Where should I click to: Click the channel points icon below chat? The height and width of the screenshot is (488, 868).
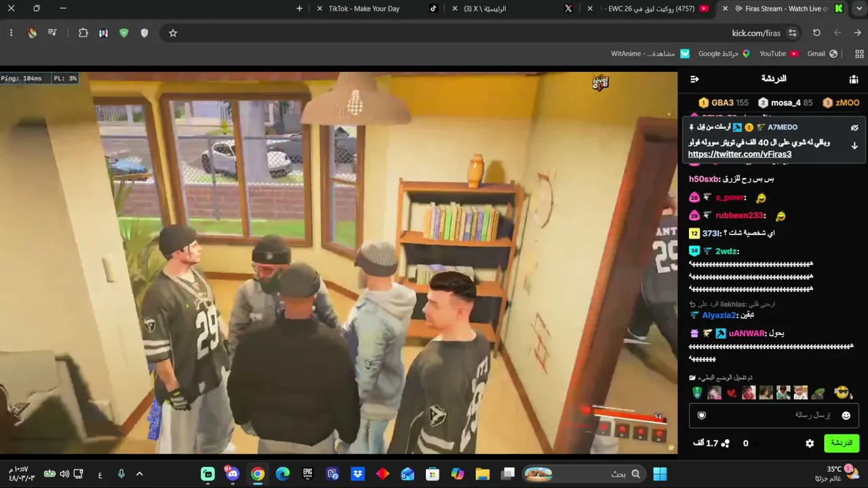tap(725, 443)
